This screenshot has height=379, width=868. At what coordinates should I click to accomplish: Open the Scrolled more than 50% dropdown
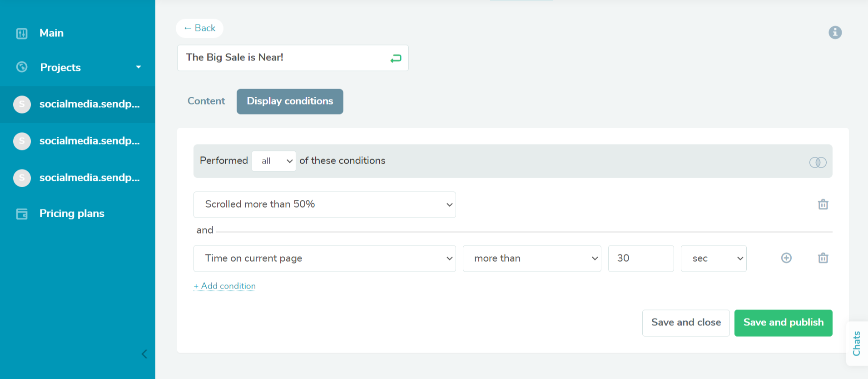(324, 204)
